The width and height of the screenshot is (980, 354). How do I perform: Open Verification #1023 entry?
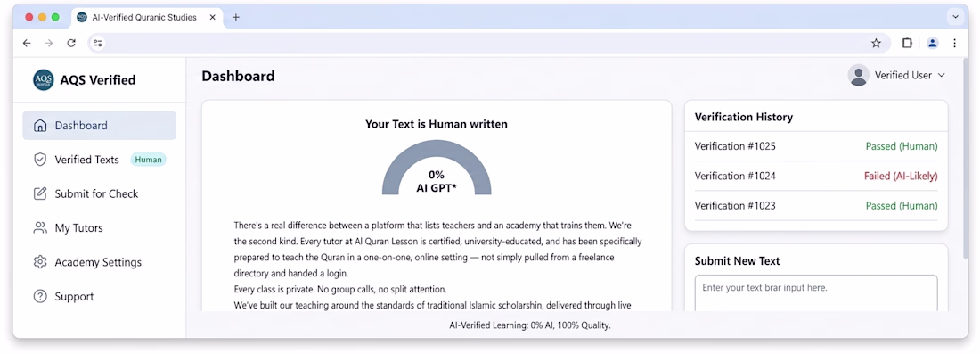tap(815, 205)
